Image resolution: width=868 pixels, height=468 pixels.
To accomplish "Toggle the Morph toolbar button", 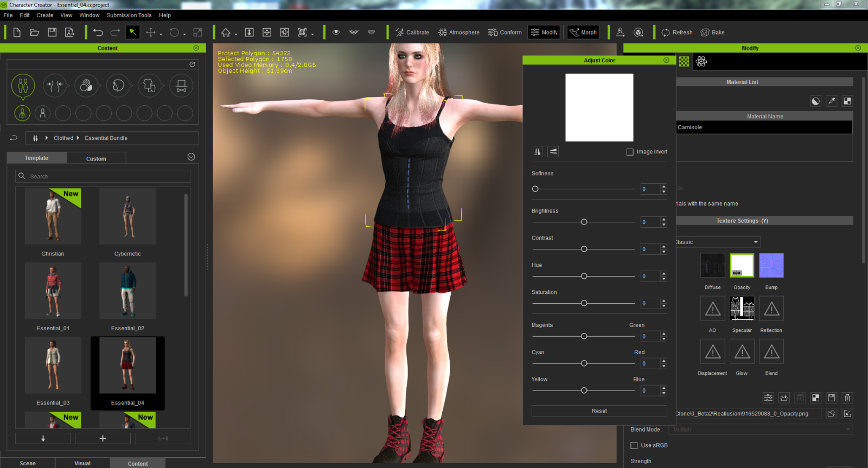I will (583, 33).
